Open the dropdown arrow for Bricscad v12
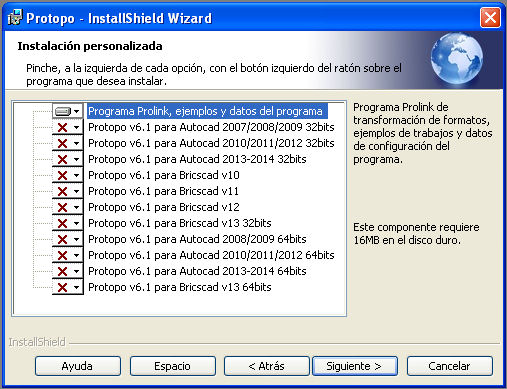Viewport: 507px width, 389px height. click(x=77, y=207)
